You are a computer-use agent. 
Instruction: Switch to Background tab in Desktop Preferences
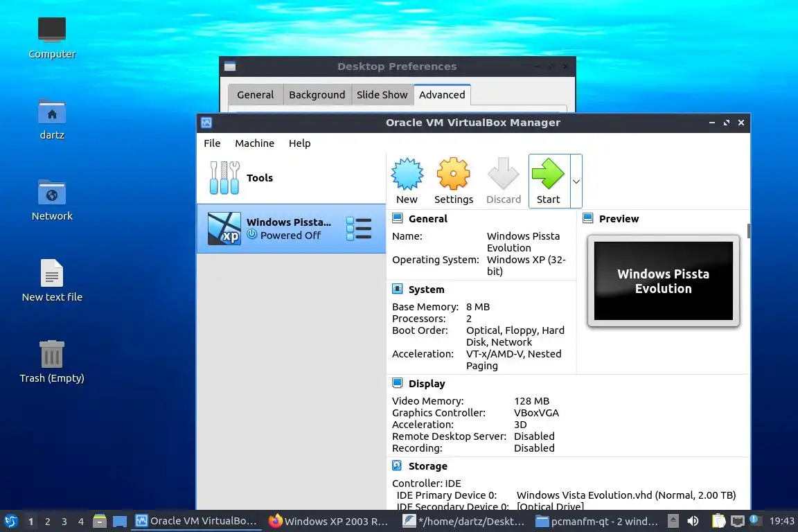[x=317, y=95]
